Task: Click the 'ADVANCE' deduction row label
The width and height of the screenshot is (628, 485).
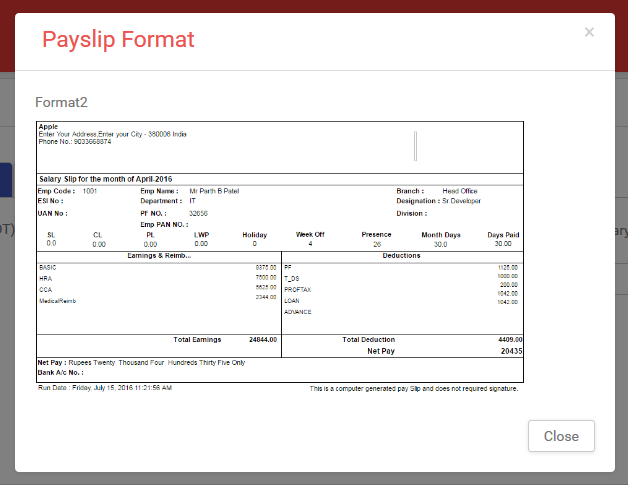Action: coord(298,312)
